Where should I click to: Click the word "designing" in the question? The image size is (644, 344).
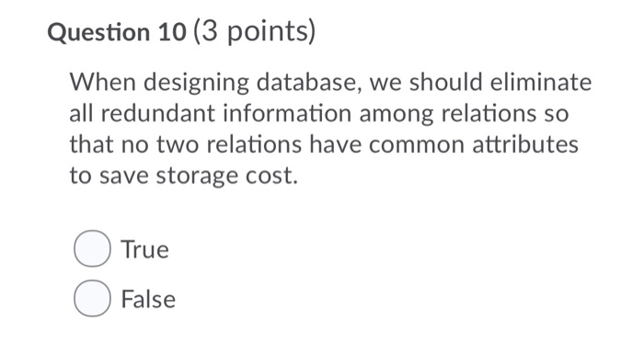[x=196, y=84]
